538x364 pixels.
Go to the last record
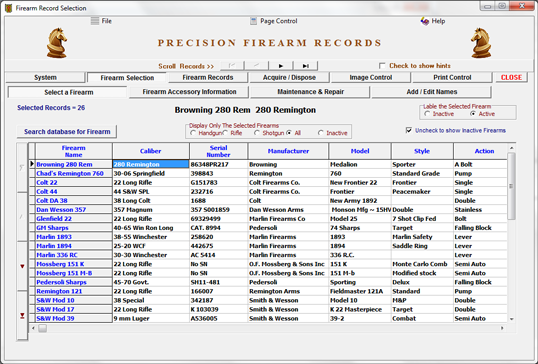click(305, 66)
